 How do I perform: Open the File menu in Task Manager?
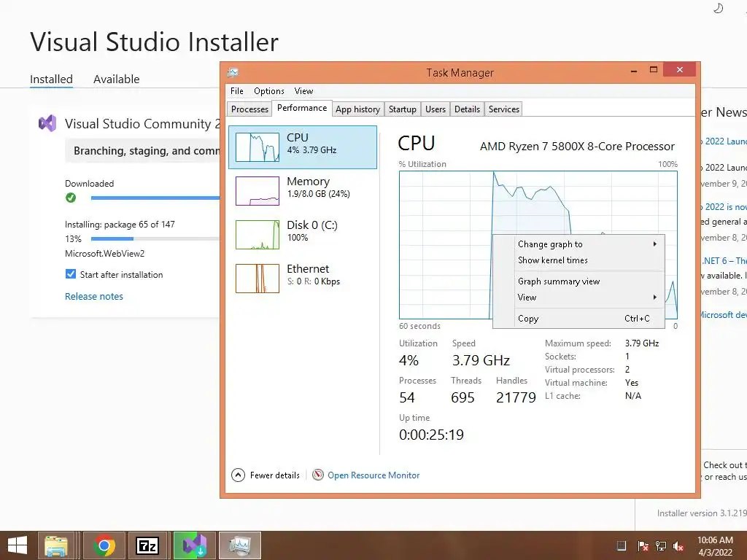[237, 91]
